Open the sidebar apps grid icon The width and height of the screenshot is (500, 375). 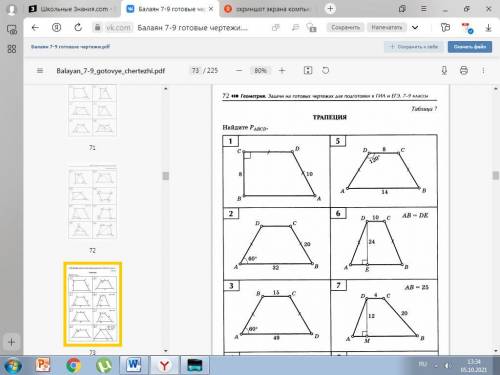12,49
